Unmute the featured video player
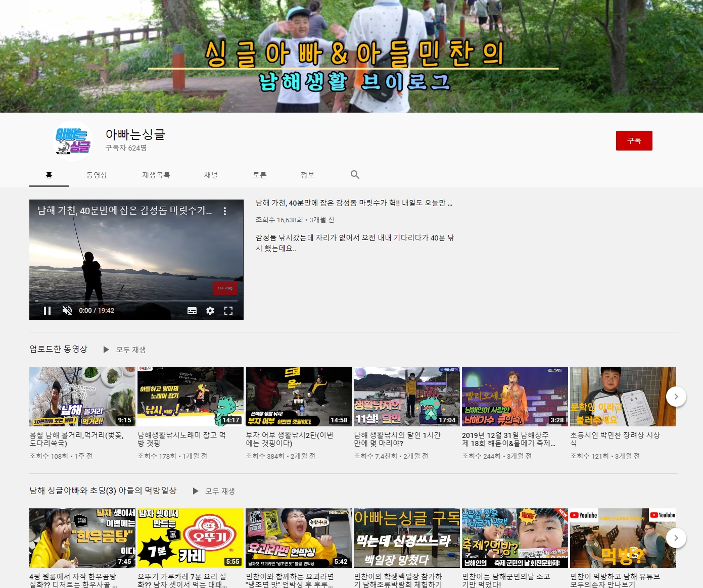The height and width of the screenshot is (588, 703). (x=67, y=311)
